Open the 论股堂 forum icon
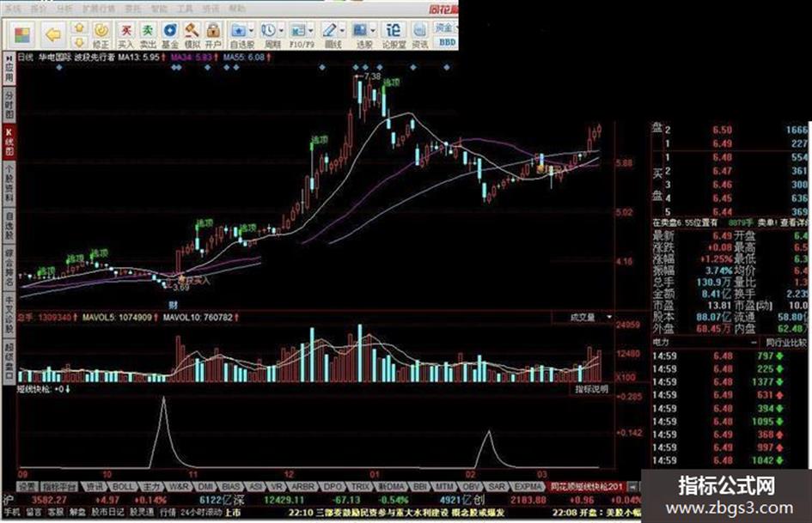Viewport: 812px width, 523px height. (x=394, y=34)
